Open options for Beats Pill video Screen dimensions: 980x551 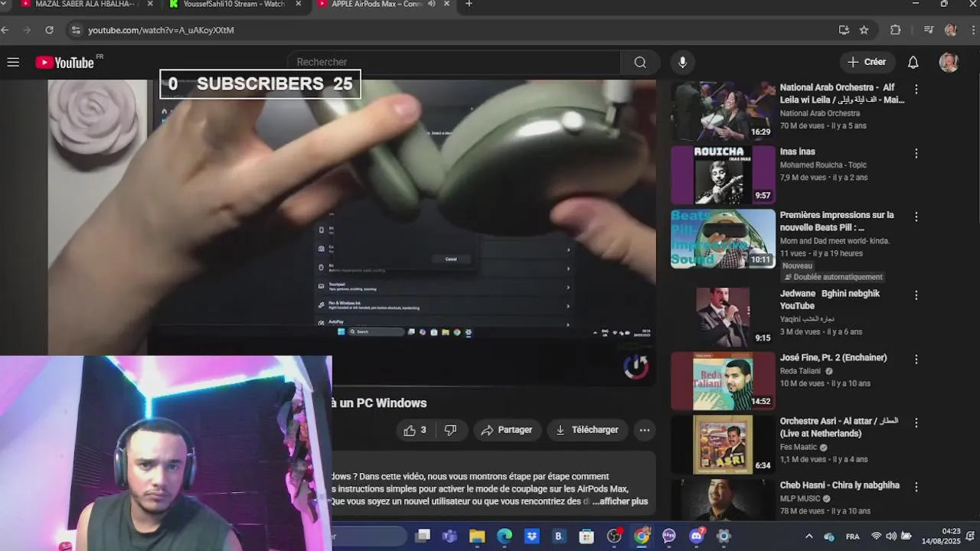(x=916, y=217)
